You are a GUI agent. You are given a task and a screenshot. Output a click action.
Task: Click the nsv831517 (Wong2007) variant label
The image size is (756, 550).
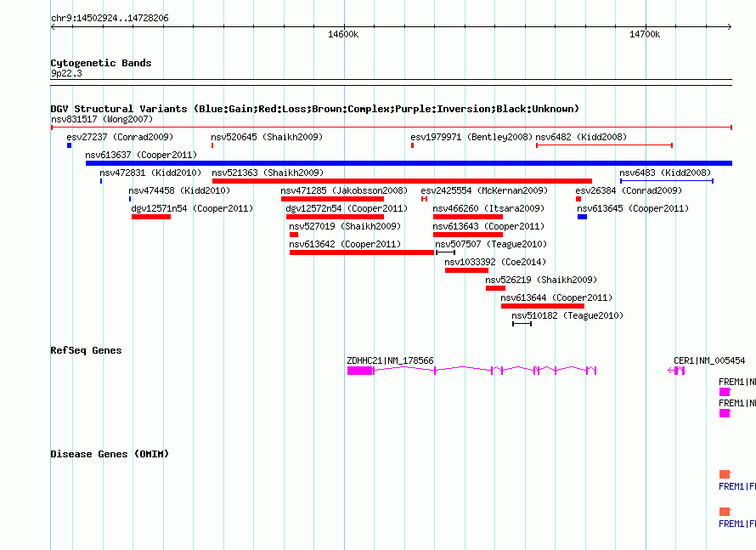[x=102, y=119]
